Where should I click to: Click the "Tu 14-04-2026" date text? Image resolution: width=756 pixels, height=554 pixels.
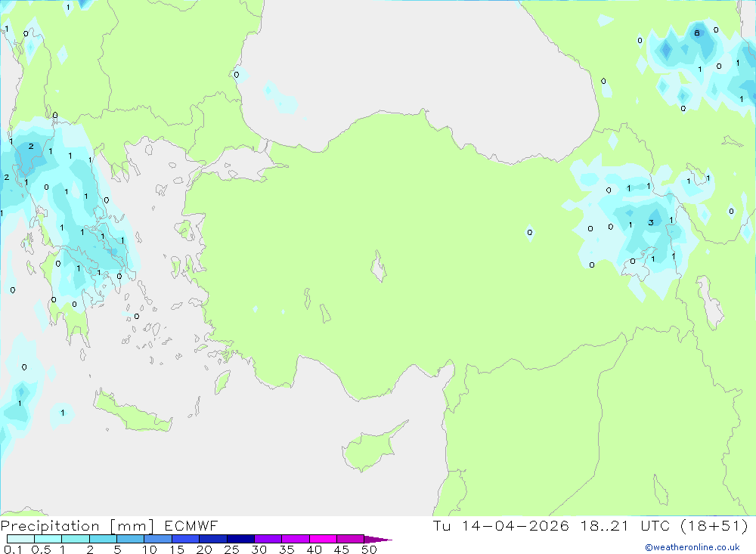(501, 525)
